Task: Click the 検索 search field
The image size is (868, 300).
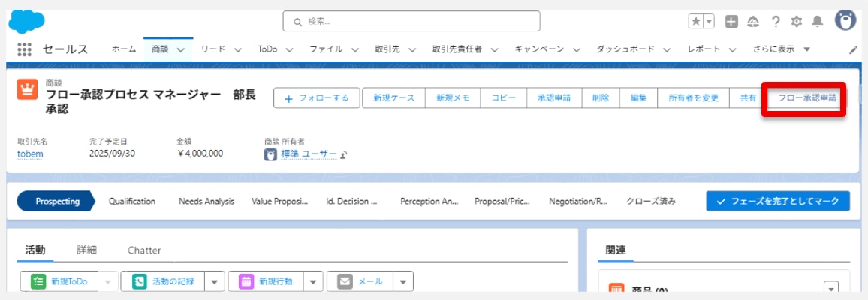Action: [x=411, y=22]
